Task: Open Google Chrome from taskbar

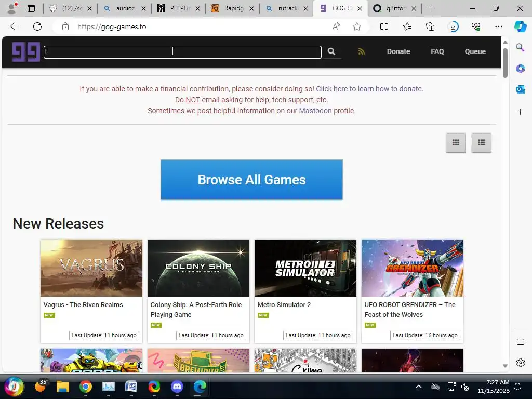Action: (x=86, y=387)
